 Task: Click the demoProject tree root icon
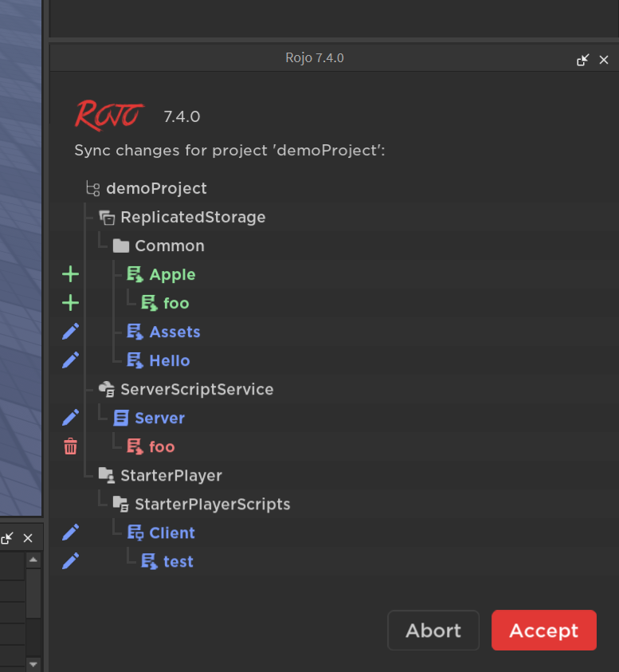(93, 188)
